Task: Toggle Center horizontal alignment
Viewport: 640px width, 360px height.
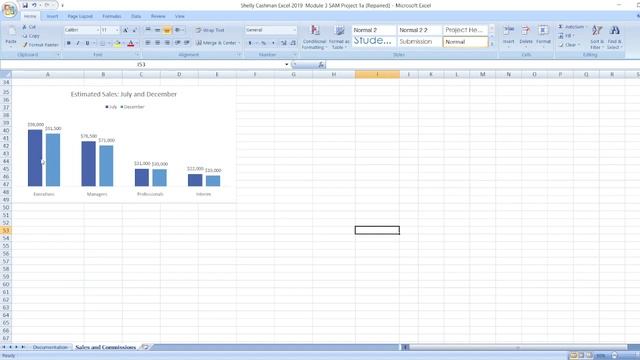Action: pyautogui.click(x=157, y=43)
